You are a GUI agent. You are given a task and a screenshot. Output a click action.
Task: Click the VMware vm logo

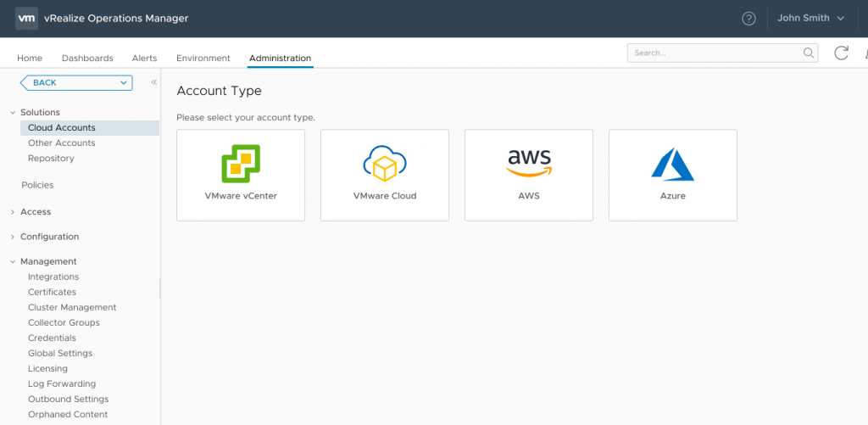[27, 18]
